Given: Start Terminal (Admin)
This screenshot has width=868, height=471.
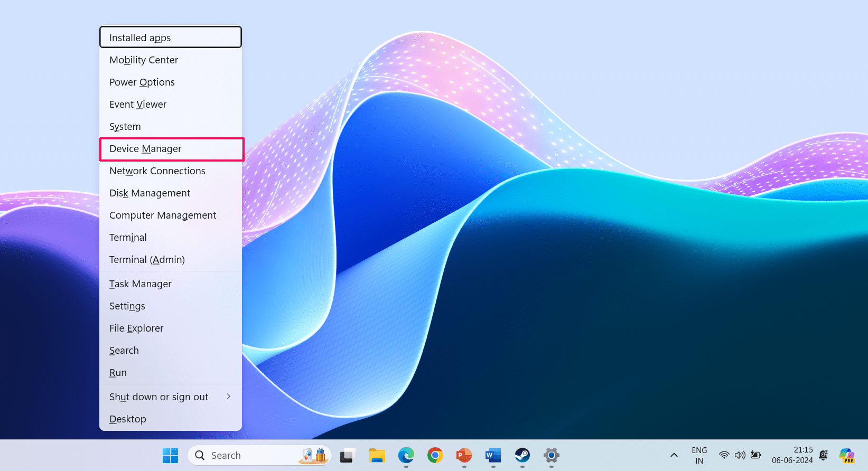Looking at the screenshot, I should [171, 259].
